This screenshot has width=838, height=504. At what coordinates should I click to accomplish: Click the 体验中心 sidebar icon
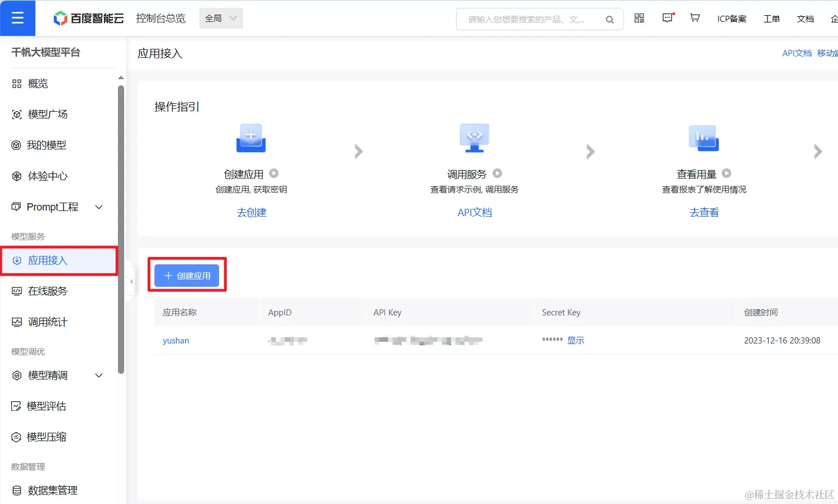coord(17,176)
